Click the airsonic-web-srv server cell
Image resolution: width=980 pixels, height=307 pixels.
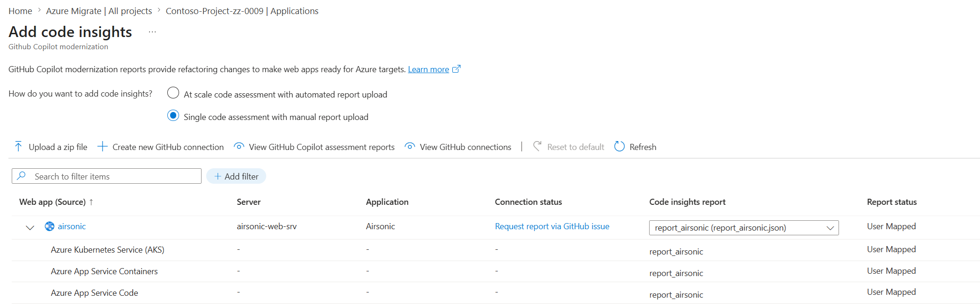(x=267, y=226)
